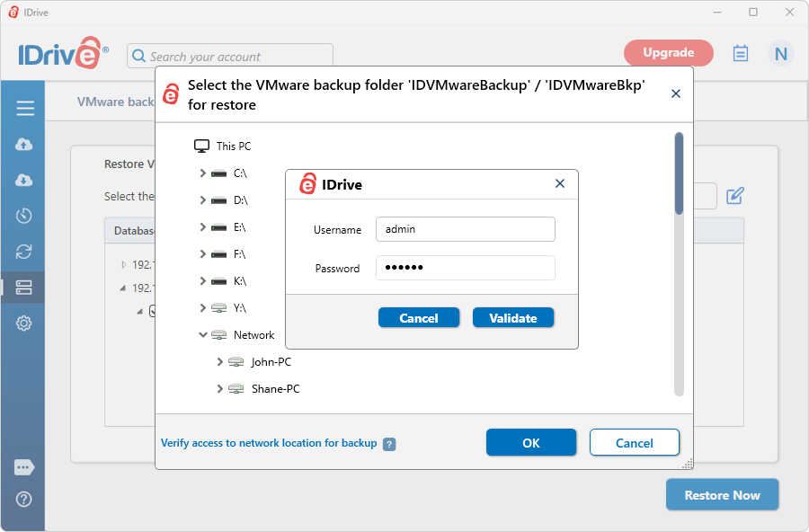Viewport: 809px width, 532px height.
Task: Open the chat feedback icon in sidebar
Action: coord(24,467)
